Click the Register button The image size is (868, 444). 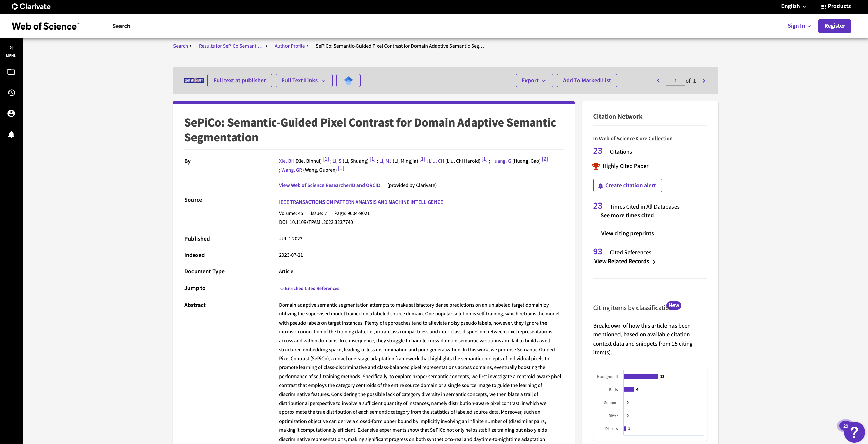(834, 26)
